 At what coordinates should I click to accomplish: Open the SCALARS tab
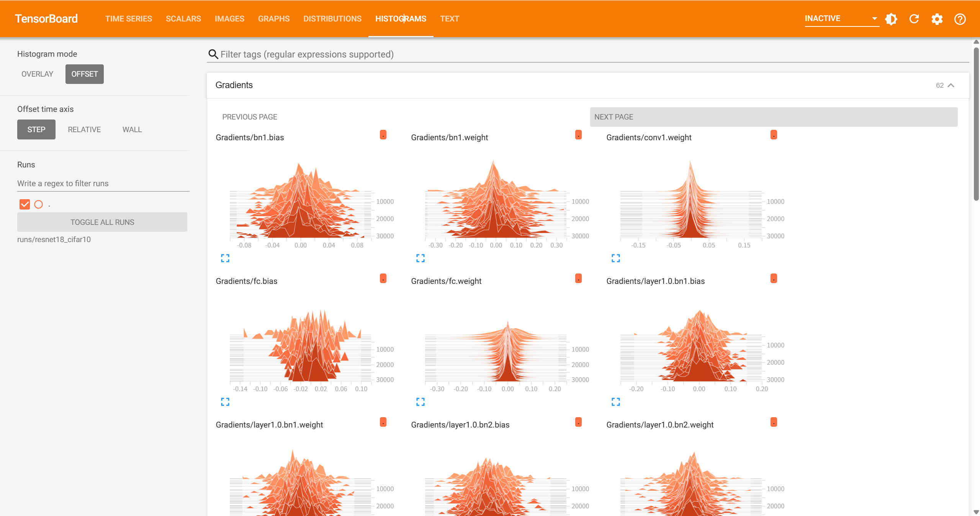click(183, 18)
